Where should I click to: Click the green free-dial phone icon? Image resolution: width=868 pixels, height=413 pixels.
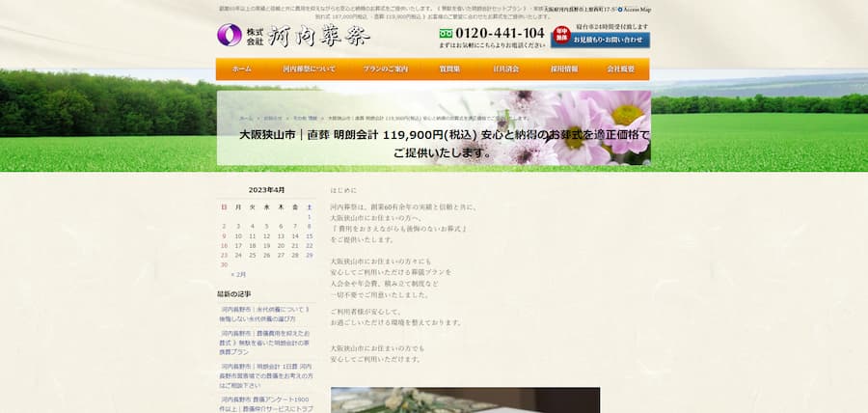[x=446, y=34]
